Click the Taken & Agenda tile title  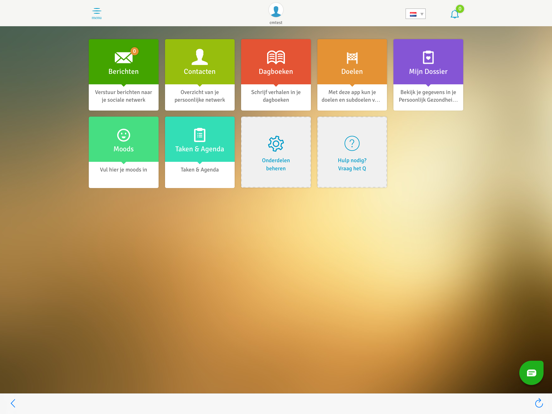[200, 149]
